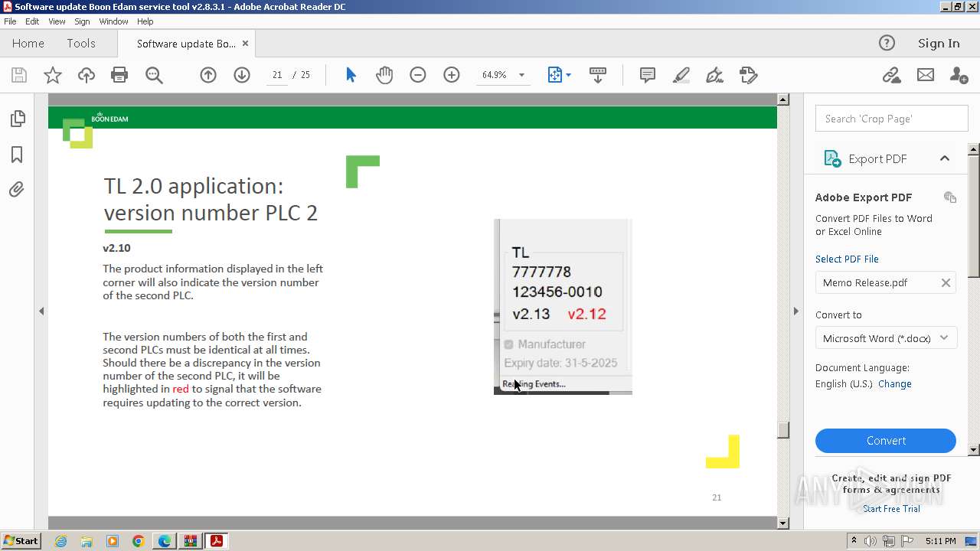This screenshot has height=551, width=980.
Task: Click the Convert button
Action: click(886, 441)
